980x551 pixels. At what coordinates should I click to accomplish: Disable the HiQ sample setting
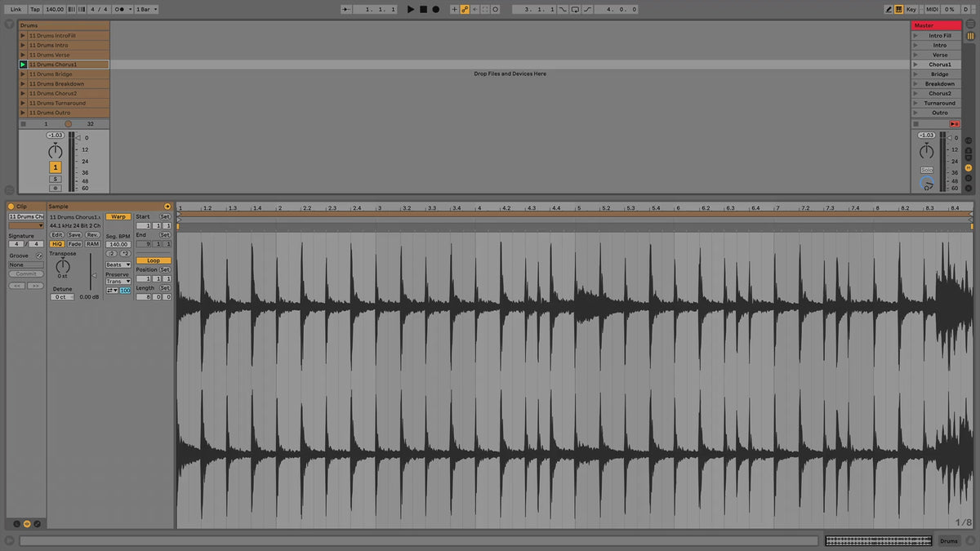point(56,244)
